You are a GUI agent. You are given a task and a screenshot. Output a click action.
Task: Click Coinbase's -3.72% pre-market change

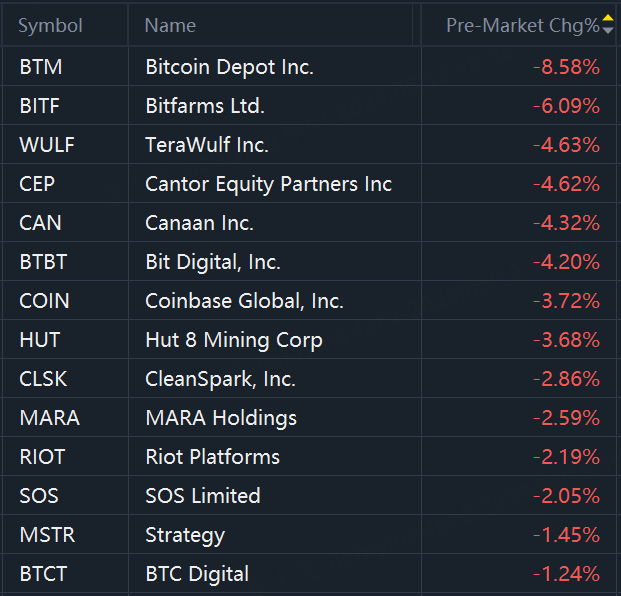pyautogui.click(x=566, y=301)
